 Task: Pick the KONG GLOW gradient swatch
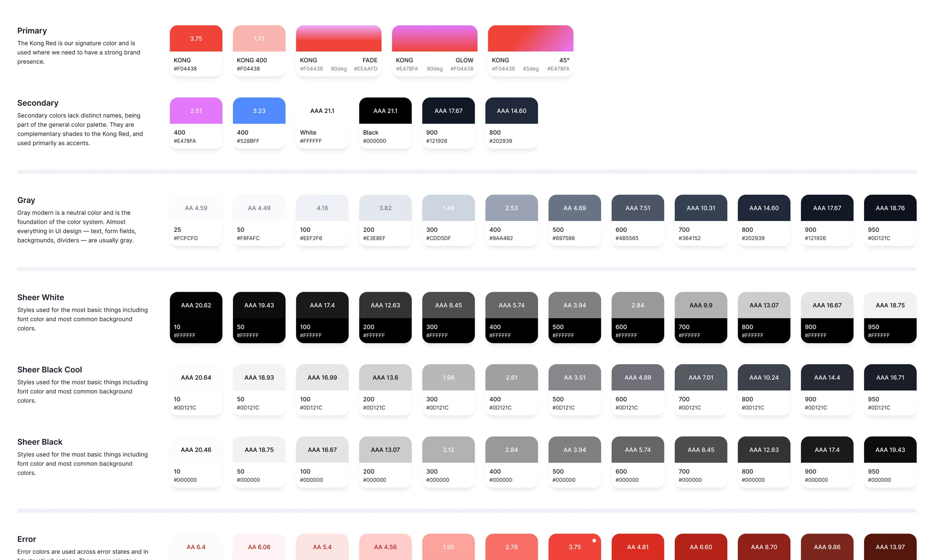[435, 51]
